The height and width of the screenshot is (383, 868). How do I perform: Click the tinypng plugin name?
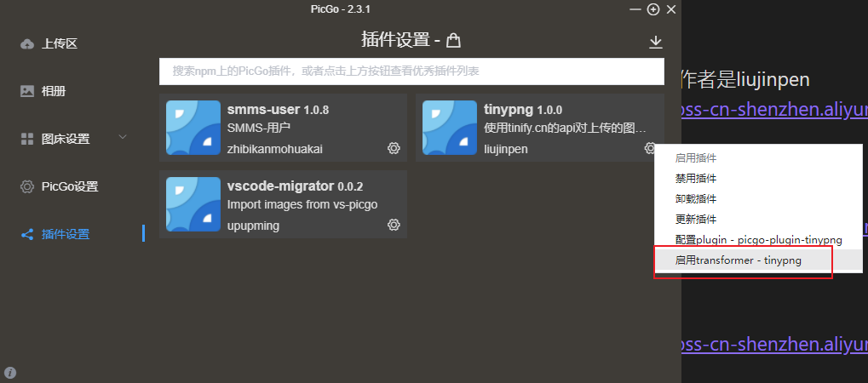click(x=509, y=110)
